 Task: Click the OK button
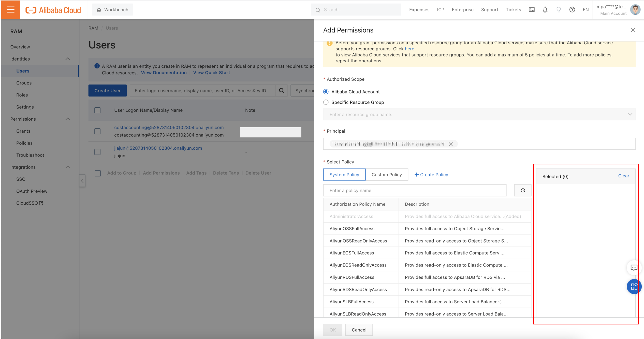333,330
